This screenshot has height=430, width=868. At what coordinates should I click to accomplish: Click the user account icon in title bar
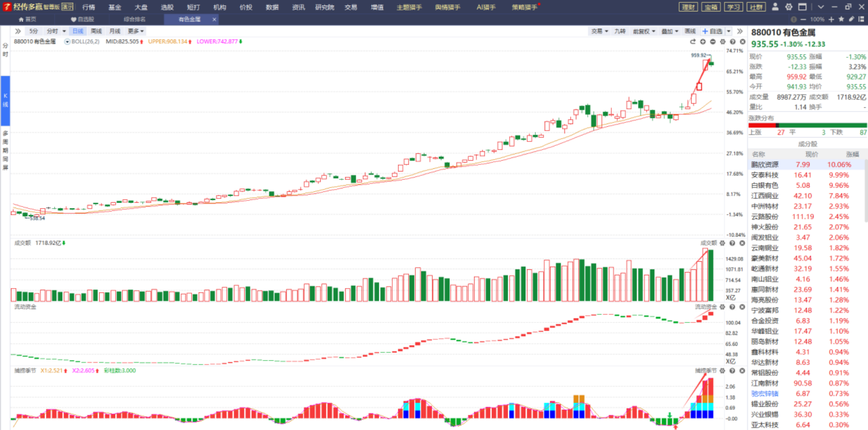click(x=775, y=7)
